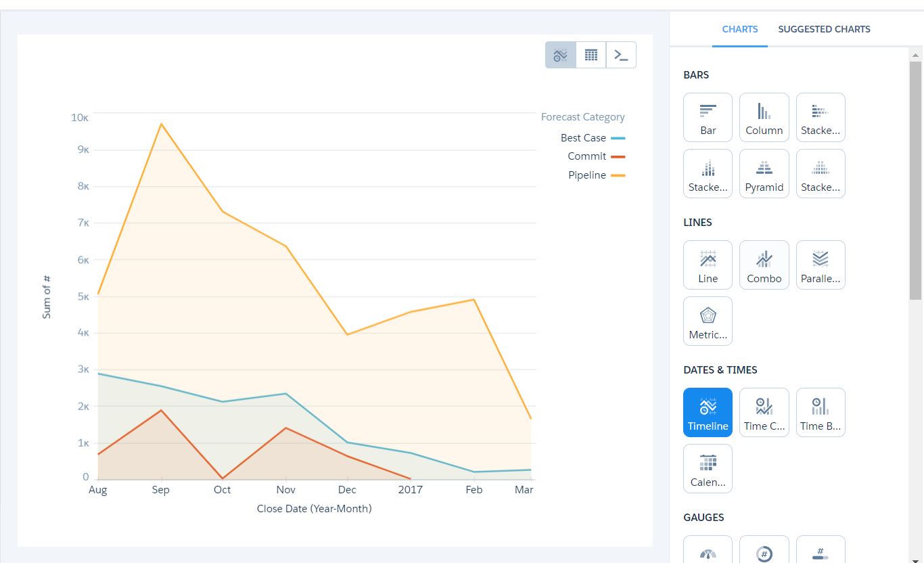924x563 pixels.
Task: Open the Charts tab
Action: [x=739, y=29]
